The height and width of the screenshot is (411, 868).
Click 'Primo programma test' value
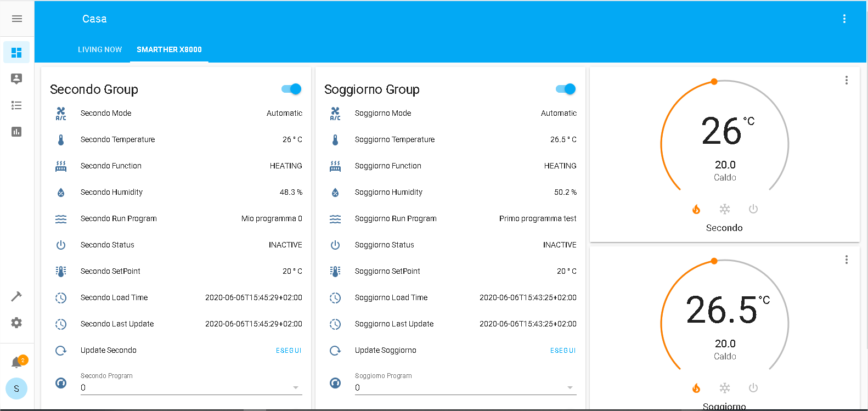point(538,219)
